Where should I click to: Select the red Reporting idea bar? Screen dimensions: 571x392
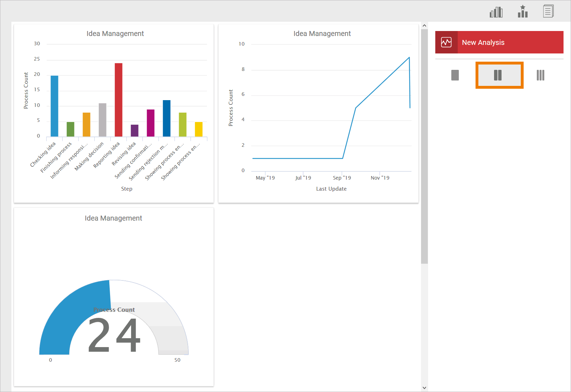click(119, 100)
